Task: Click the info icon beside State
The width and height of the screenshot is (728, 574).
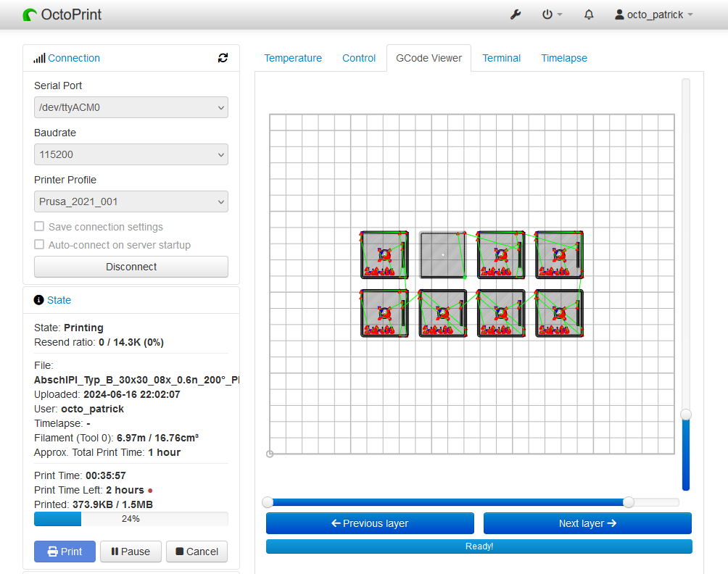Action: tap(39, 300)
